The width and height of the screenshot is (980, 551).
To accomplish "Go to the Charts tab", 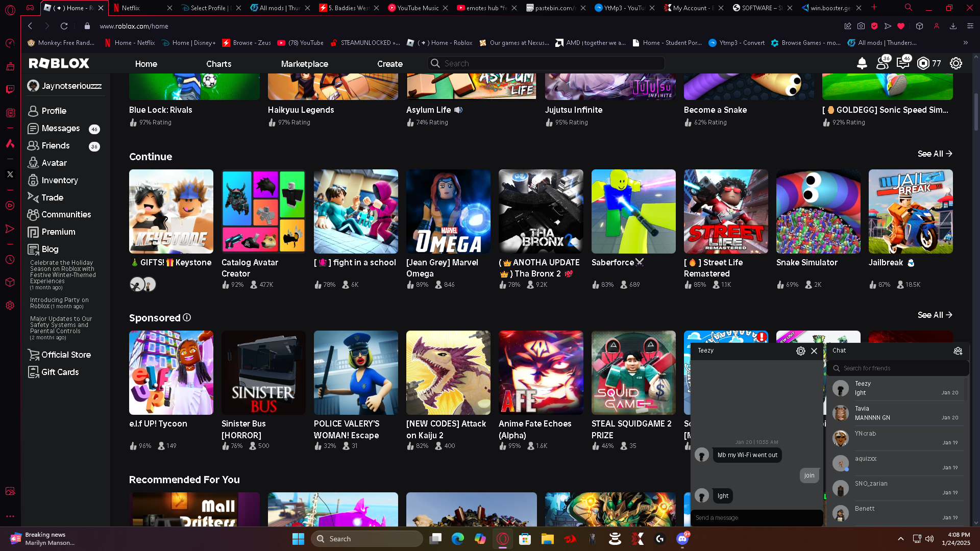I will [x=218, y=64].
